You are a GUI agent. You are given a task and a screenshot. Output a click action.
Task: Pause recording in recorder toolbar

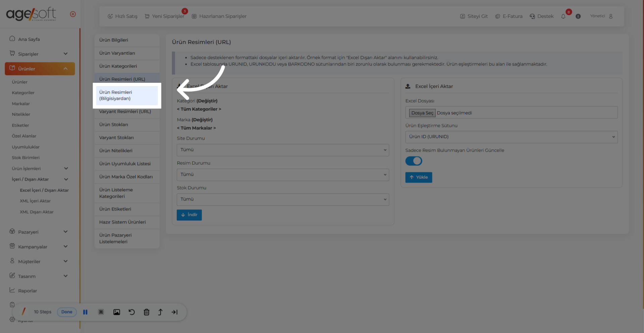click(x=85, y=312)
